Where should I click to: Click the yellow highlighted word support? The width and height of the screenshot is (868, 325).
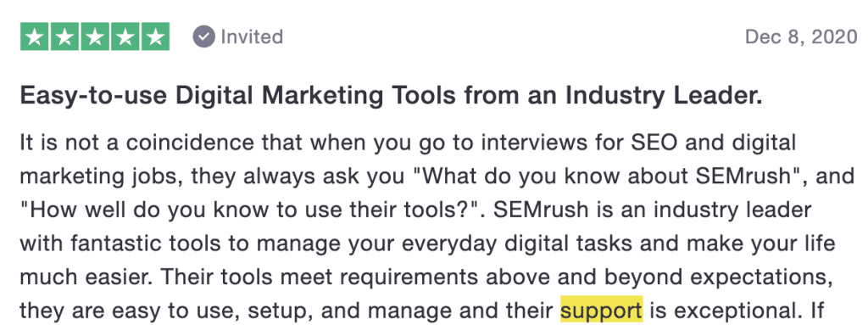[x=601, y=310]
